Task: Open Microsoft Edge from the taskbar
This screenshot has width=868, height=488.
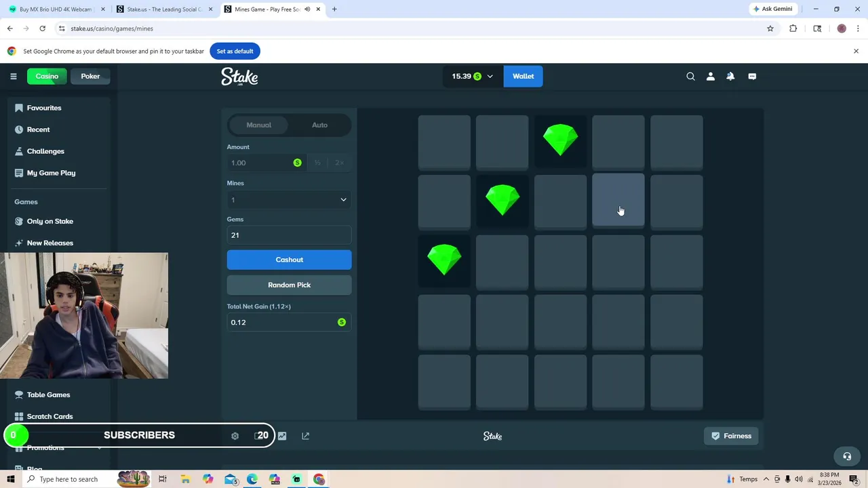Action: pos(252,479)
